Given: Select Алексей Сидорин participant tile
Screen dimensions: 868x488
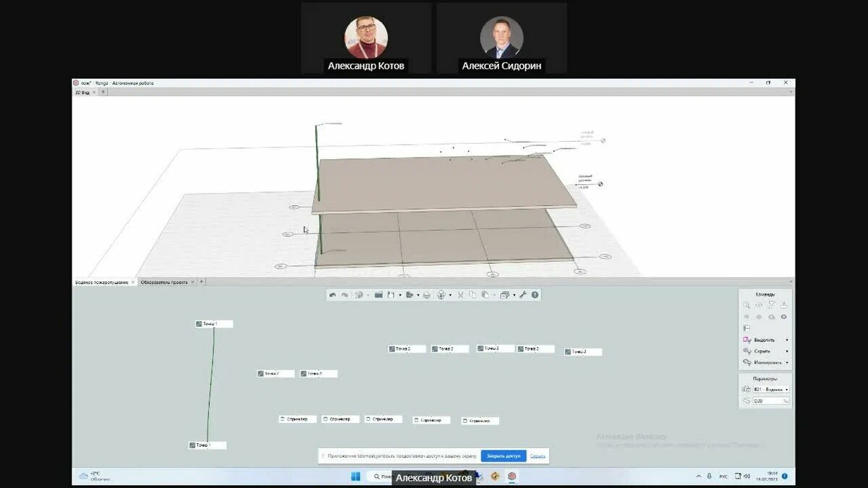Looking at the screenshot, I should click(502, 38).
